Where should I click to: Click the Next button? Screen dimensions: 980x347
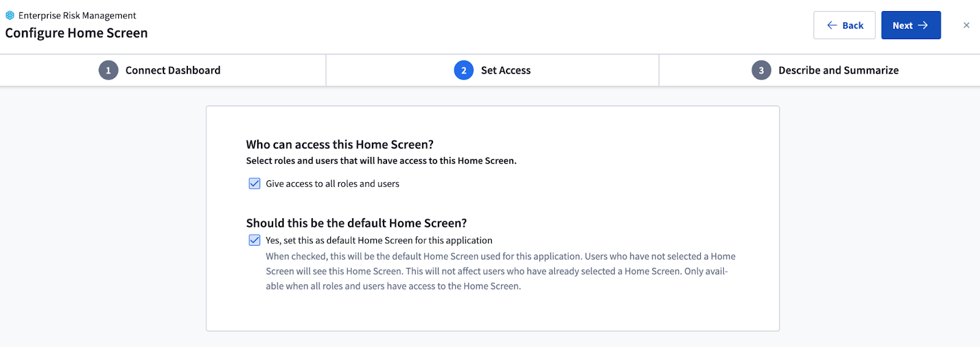tap(911, 25)
